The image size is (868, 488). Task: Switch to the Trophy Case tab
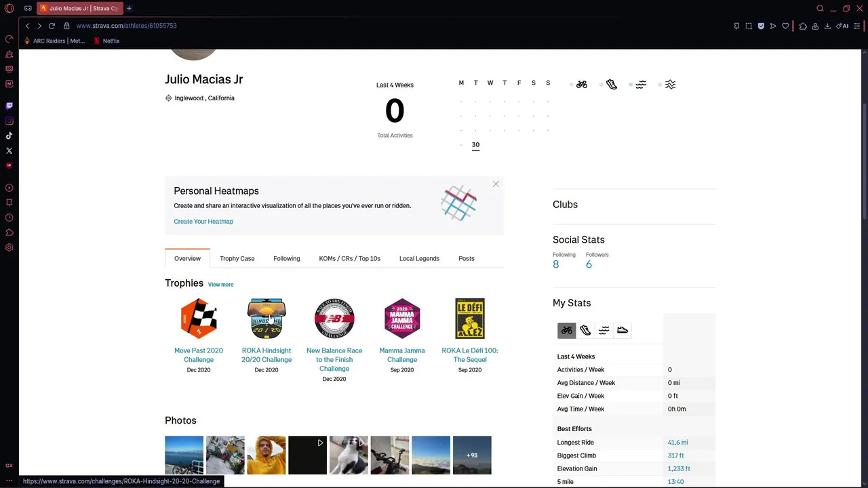pyautogui.click(x=237, y=258)
